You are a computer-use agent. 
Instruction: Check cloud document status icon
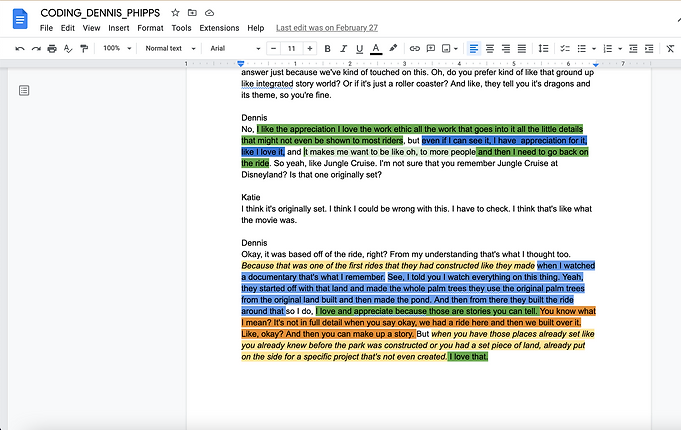[x=209, y=13]
